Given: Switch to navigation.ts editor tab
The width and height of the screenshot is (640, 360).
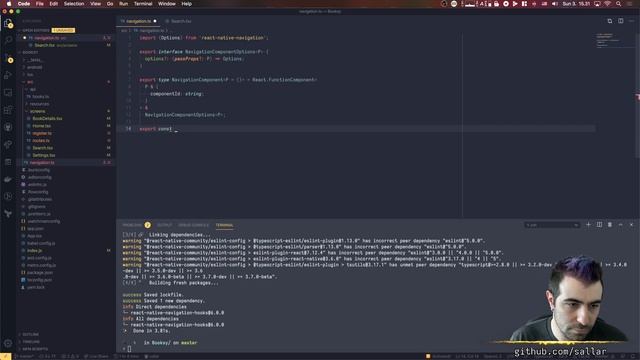Looking at the screenshot, I should (x=138, y=21).
